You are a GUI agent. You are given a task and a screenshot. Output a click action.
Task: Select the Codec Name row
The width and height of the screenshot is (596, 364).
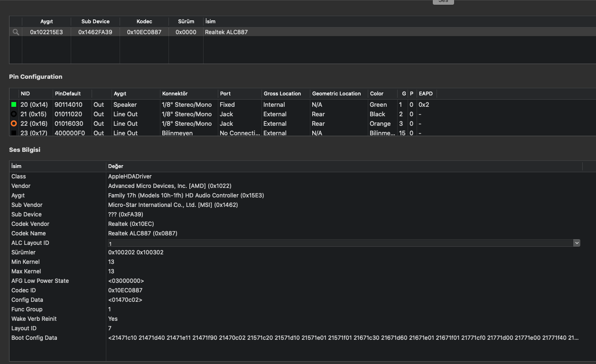[28, 233]
